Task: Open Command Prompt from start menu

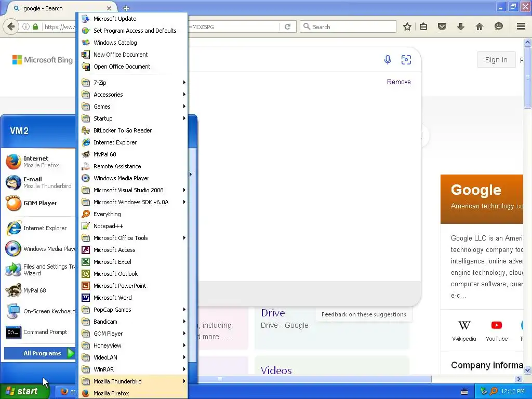Action: click(38, 332)
